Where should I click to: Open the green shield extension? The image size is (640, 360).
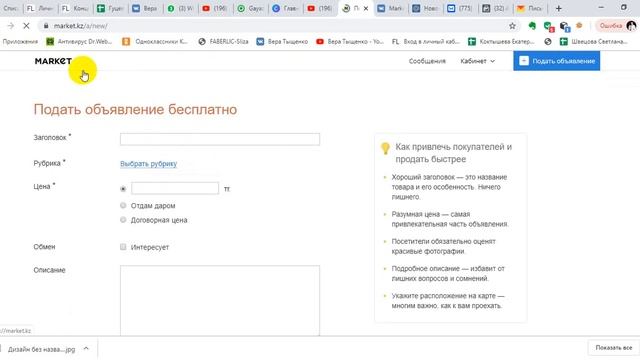548,26
